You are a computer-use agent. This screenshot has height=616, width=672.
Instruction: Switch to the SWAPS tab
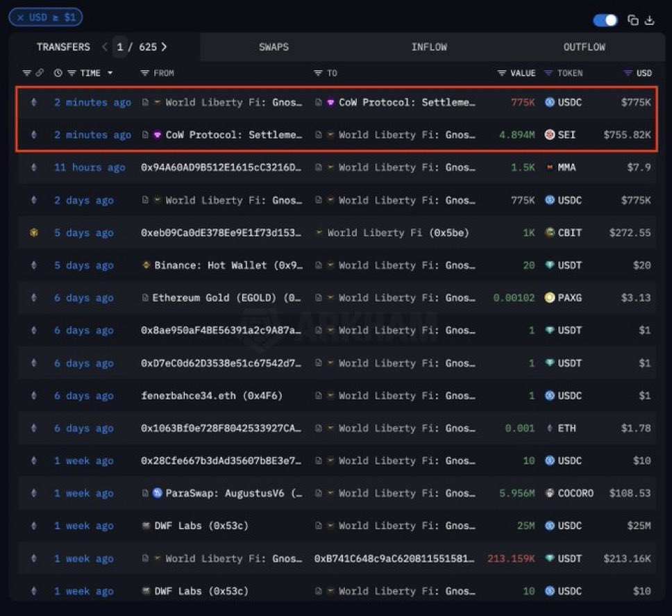[274, 47]
